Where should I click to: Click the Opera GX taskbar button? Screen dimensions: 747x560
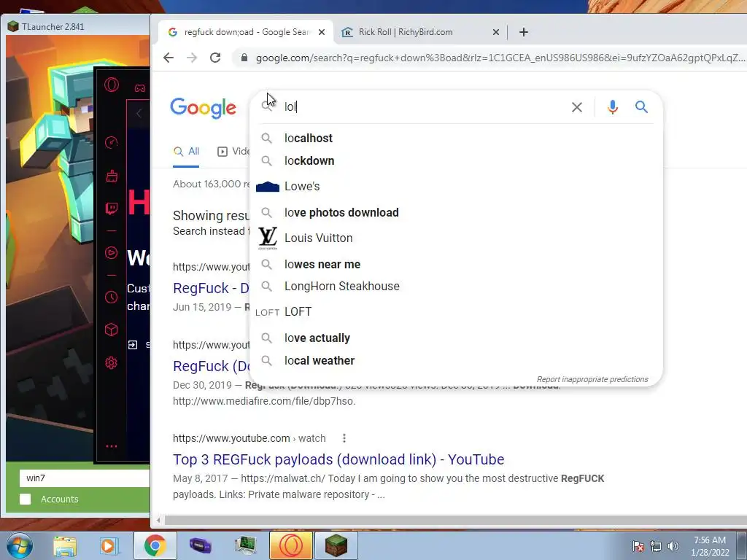(x=290, y=545)
